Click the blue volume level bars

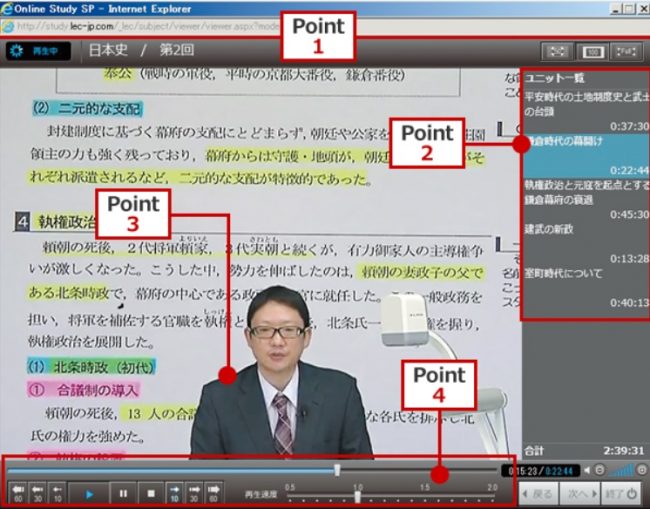coord(621,470)
